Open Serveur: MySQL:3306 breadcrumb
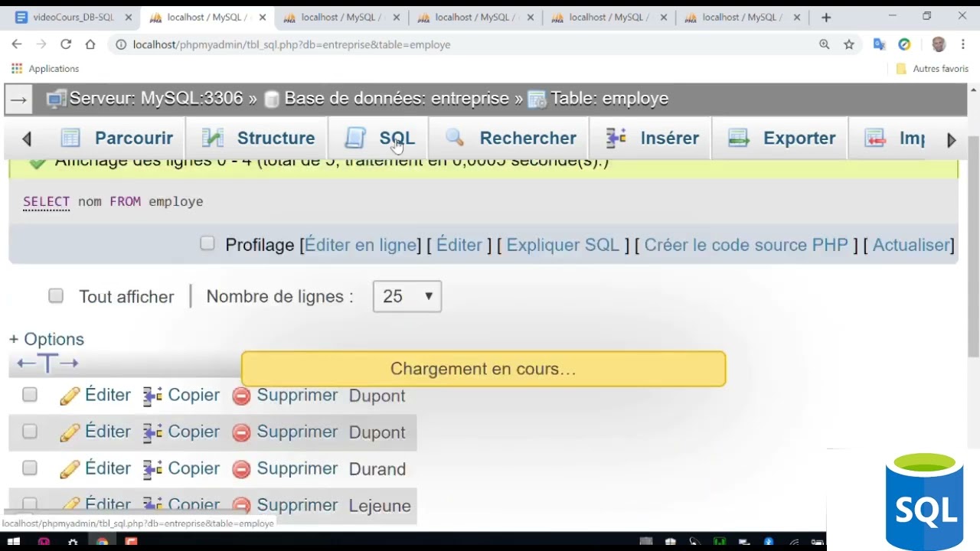 point(156,98)
